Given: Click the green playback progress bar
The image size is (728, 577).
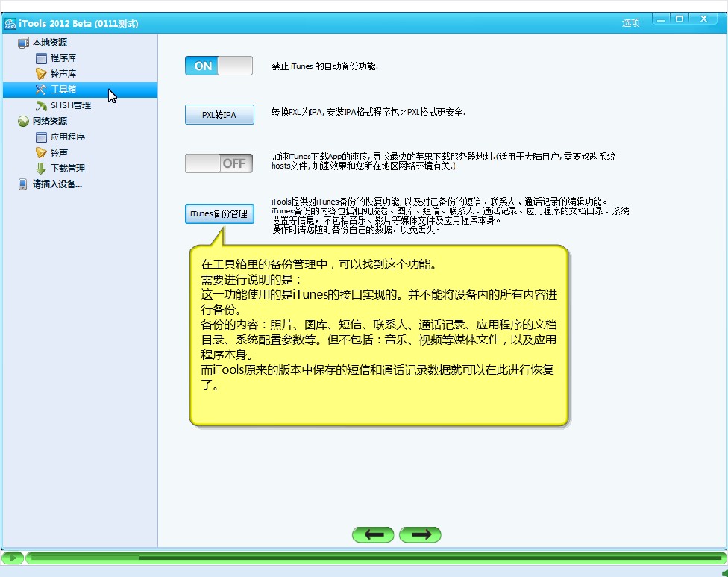Looking at the screenshot, I should pyautogui.click(x=373, y=558).
